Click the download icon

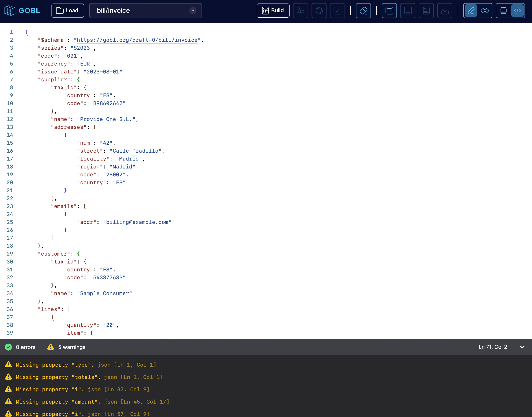point(445,11)
